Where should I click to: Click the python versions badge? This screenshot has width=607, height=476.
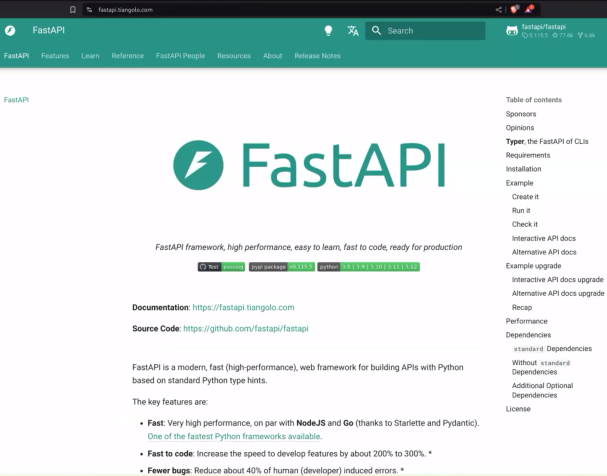[x=369, y=267]
